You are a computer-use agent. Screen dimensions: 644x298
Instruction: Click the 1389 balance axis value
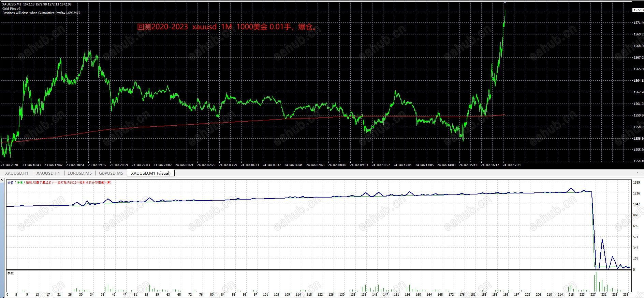(636, 183)
